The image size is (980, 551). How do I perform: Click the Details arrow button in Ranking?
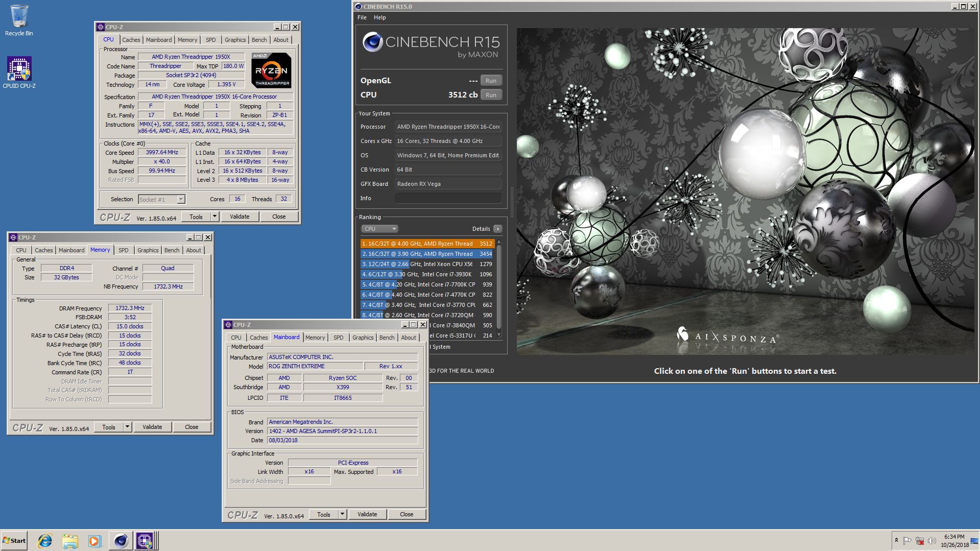(x=498, y=229)
